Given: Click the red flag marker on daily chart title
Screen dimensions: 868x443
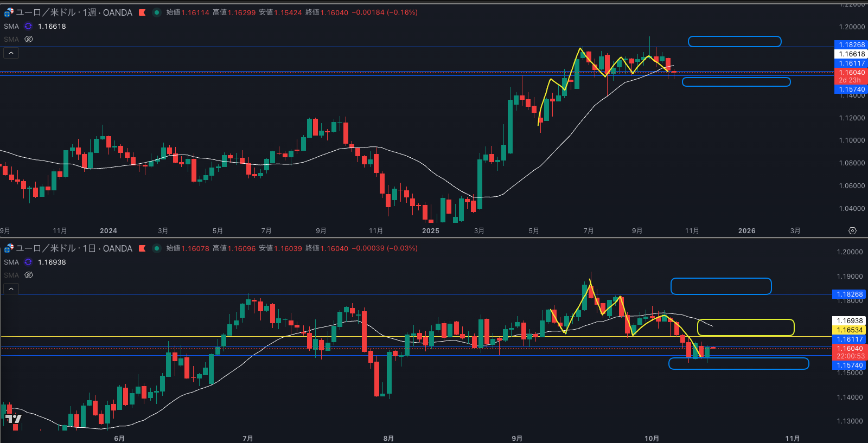Looking at the screenshot, I should pos(142,248).
